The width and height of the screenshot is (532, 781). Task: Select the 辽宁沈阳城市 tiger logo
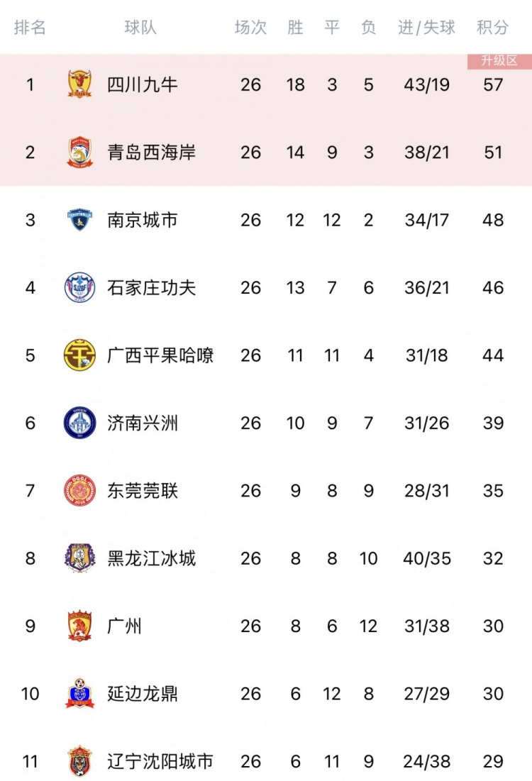pos(79,761)
